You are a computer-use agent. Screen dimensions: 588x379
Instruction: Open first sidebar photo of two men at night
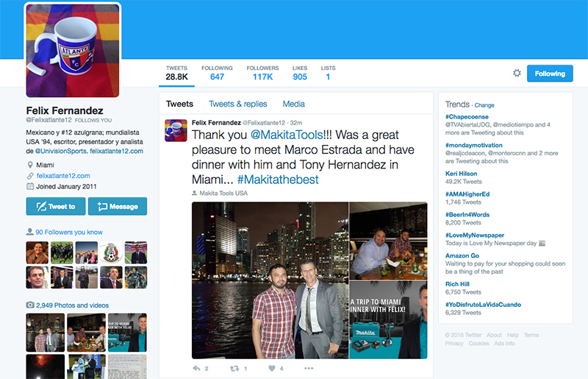[46, 333]
